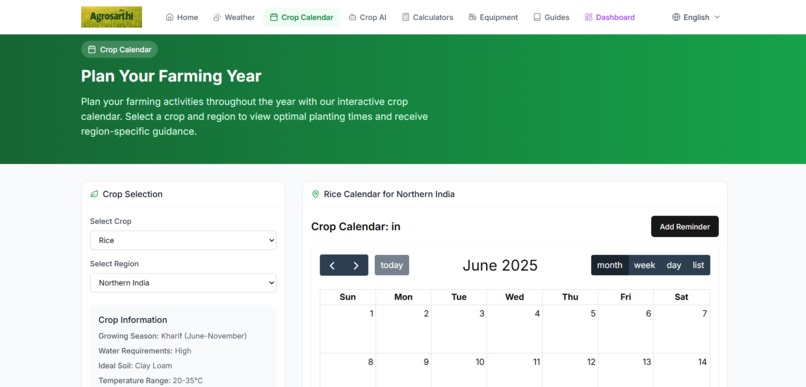This screenshot has width=806, height=387.
Task: Switch to week view
Action: tap(644, 265)
